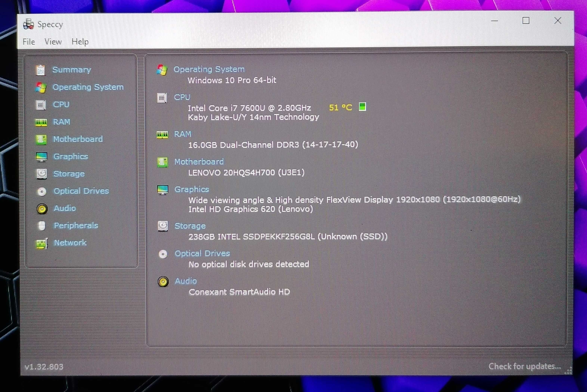587x392 pixels.
Task: Click the CPU chip icon in summary panel
Action: [x=162, y=98]
